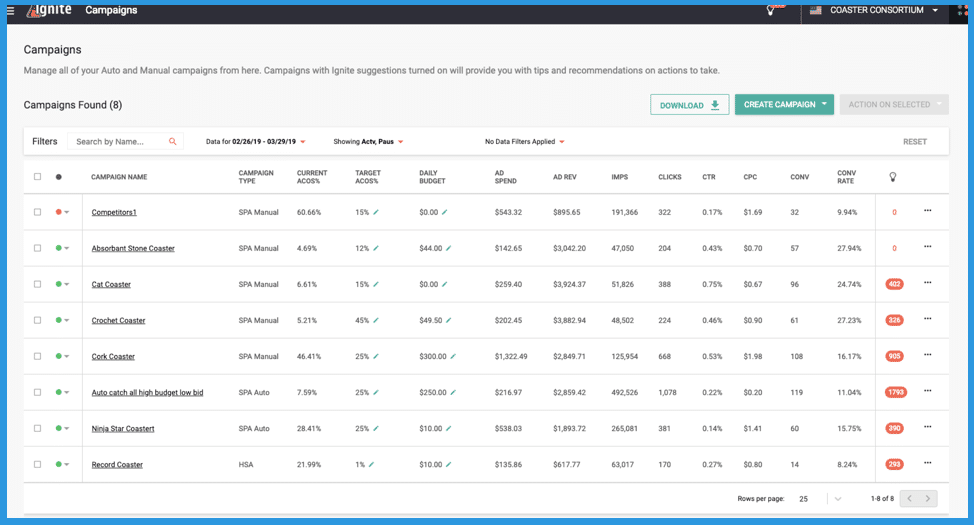
Task: Sort by Current ACOS% column header
Action: tap(312, 177)
